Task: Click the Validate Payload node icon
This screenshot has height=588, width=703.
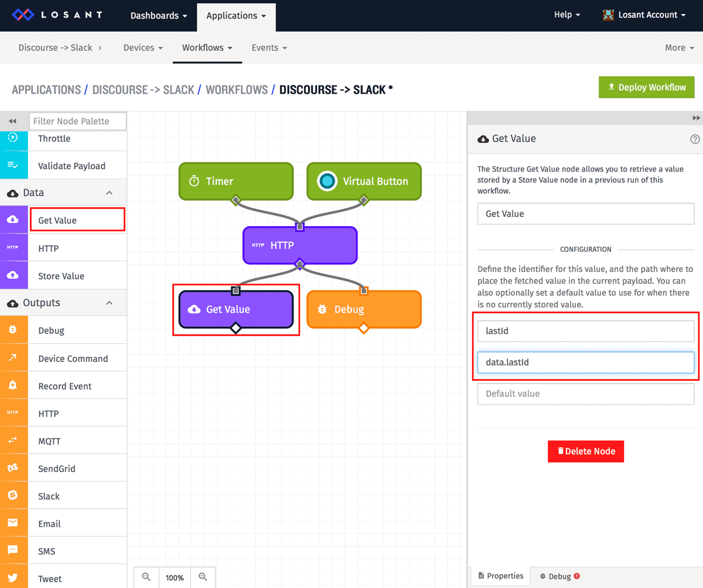Action: tap(13, 166)
